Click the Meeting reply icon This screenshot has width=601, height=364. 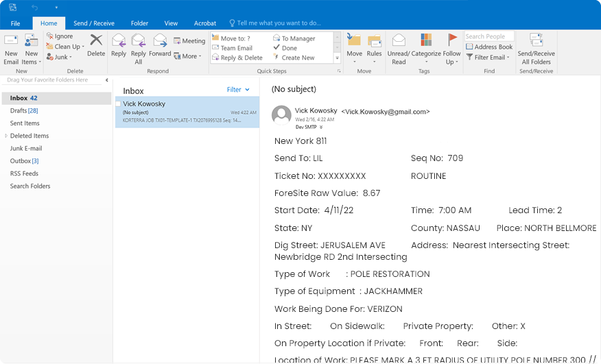(177, 40)
